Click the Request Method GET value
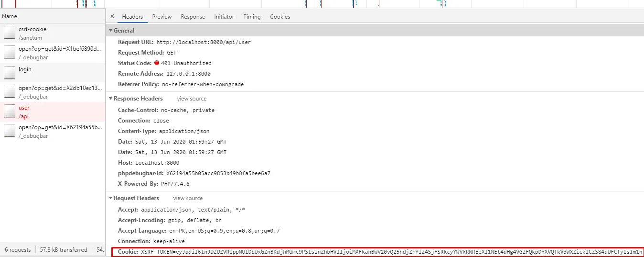Image resolution: width=644 pixels, height=257 pixels. pyautogui.click(x=172, y=53)
